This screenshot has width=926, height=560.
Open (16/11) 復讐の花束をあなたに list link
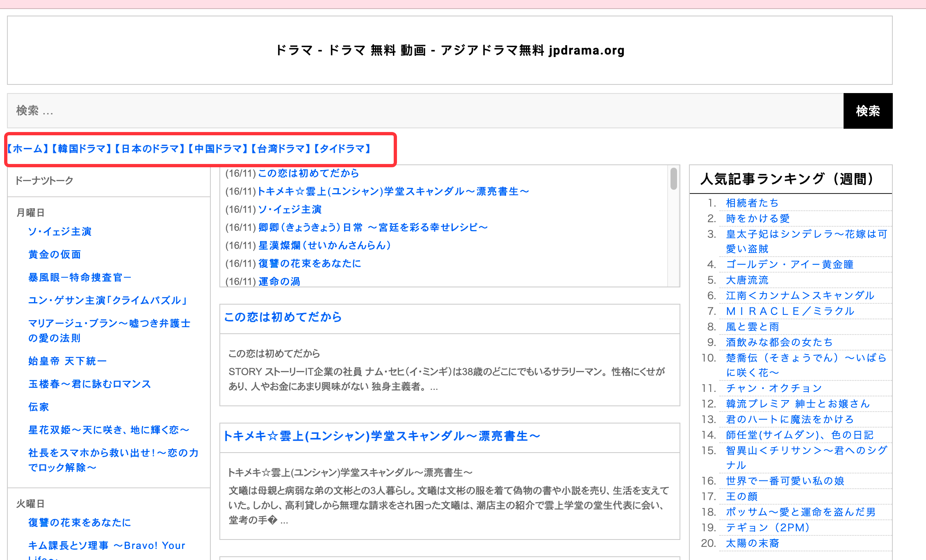click(x=310, y=264)
